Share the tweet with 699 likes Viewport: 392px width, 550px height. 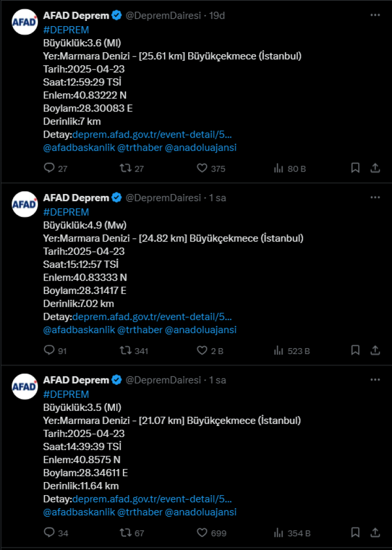[x=375, y=533]
